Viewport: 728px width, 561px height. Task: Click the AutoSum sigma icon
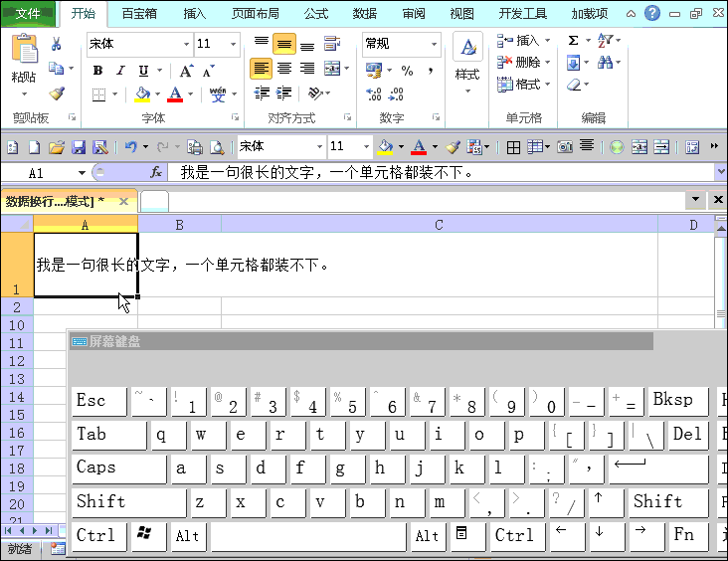pyautogui.click(x=574, y=41)
